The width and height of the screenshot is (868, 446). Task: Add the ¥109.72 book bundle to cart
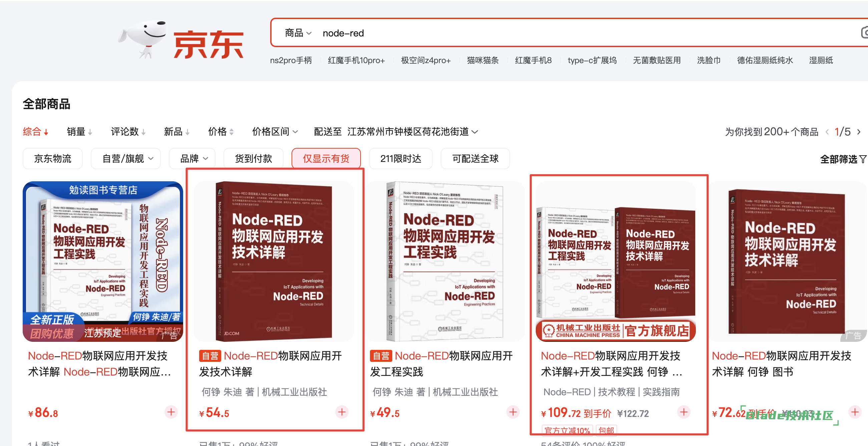684,412
